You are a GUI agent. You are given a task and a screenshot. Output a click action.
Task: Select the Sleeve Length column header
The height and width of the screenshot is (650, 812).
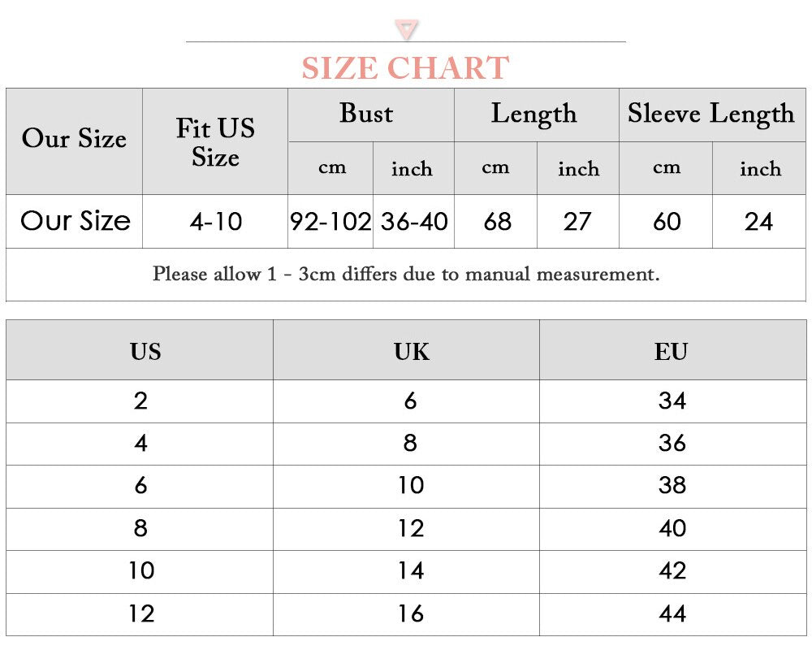click(711, 114)
